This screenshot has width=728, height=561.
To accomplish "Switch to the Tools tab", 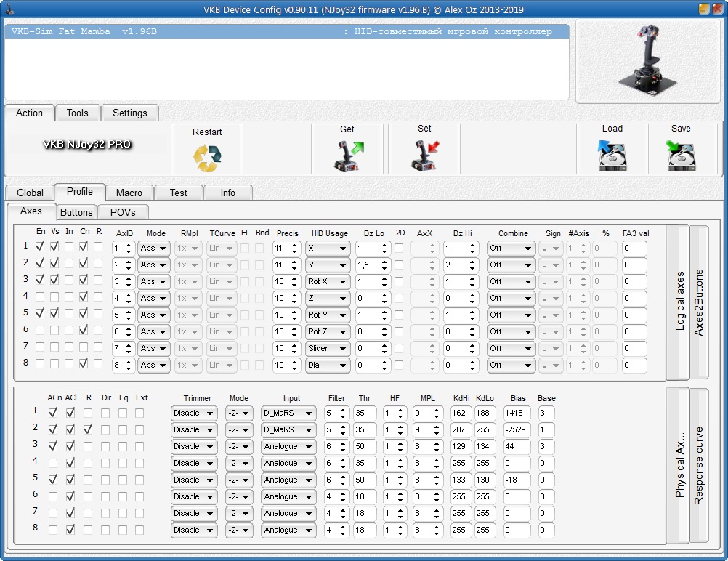I will click(77, 113).
